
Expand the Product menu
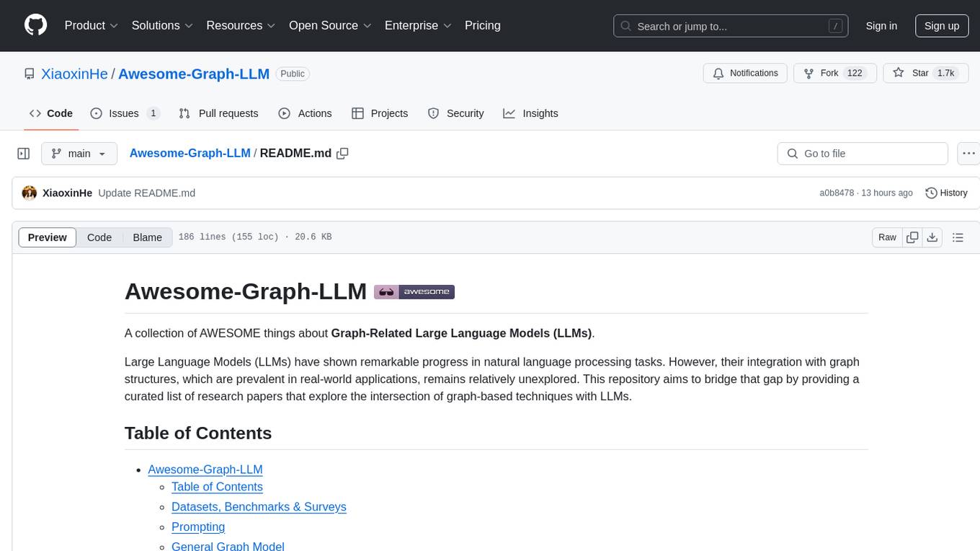[92, 25]
